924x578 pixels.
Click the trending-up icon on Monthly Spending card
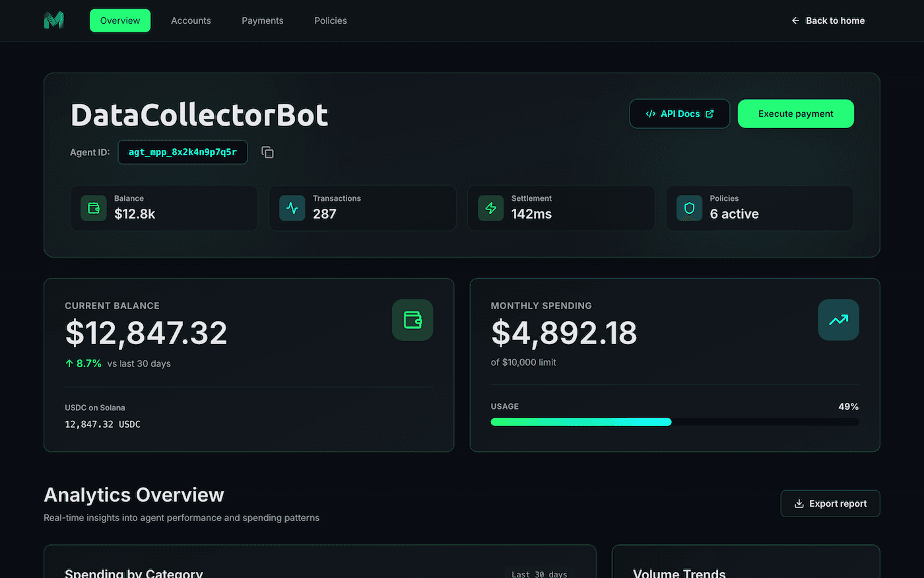pos(838,320)
